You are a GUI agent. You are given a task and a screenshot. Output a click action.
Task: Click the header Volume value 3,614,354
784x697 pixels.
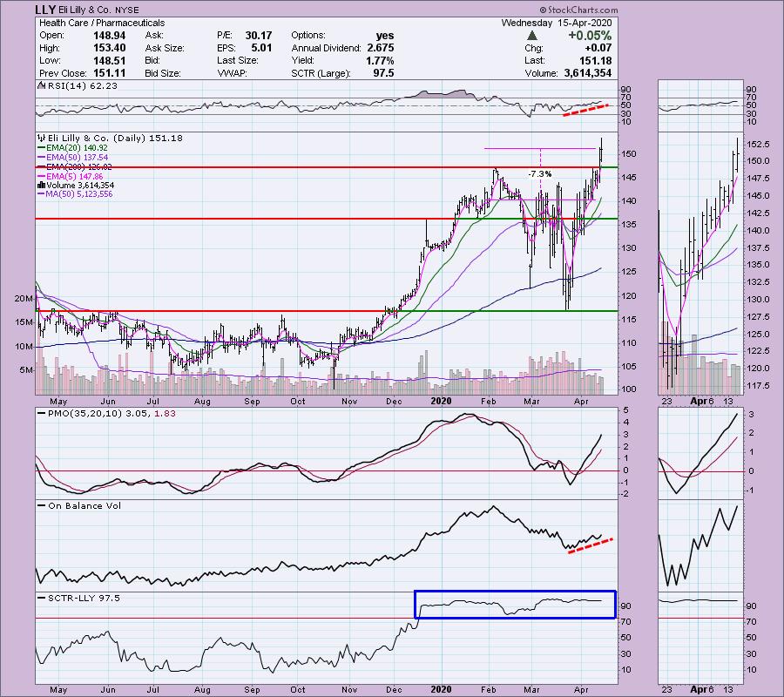(x=588, y=73)
